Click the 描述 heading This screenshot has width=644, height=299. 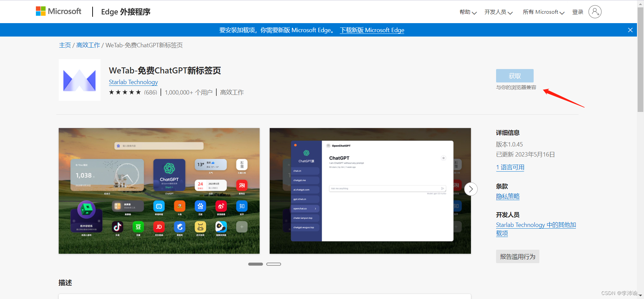click(65, 283)
